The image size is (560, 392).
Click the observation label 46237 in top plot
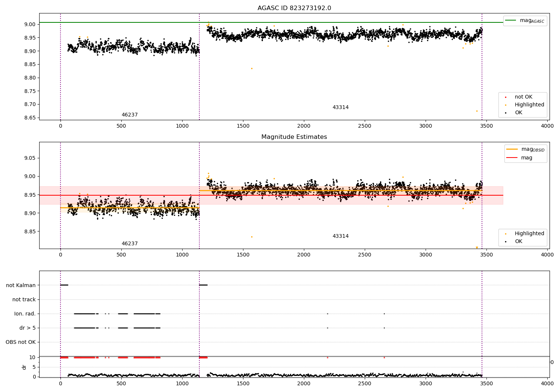pyautogui.click(x=130, y=115)
